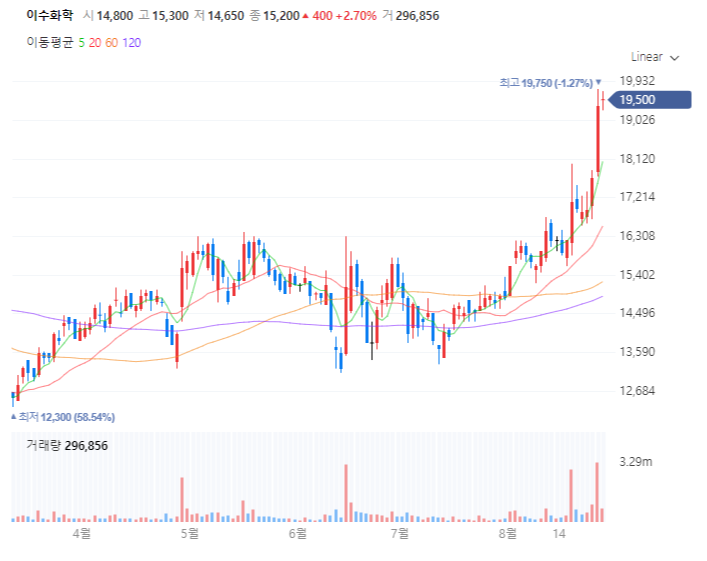Select the 60-day moving average label
This screenshot has width=707, height=561.
click(x=111, y=43)
